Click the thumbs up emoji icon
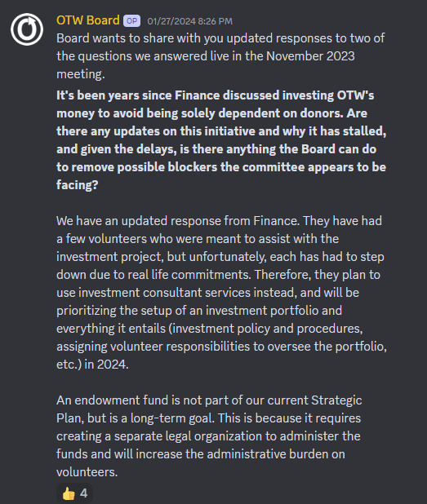The width and height of the screenshot is (427, 504). (x=69, y=493)
